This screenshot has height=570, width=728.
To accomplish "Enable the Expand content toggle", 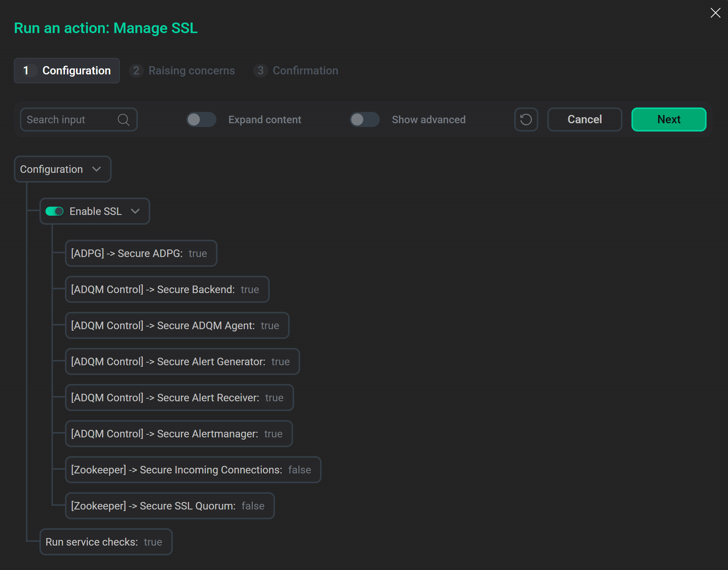I will click(201, 119).
